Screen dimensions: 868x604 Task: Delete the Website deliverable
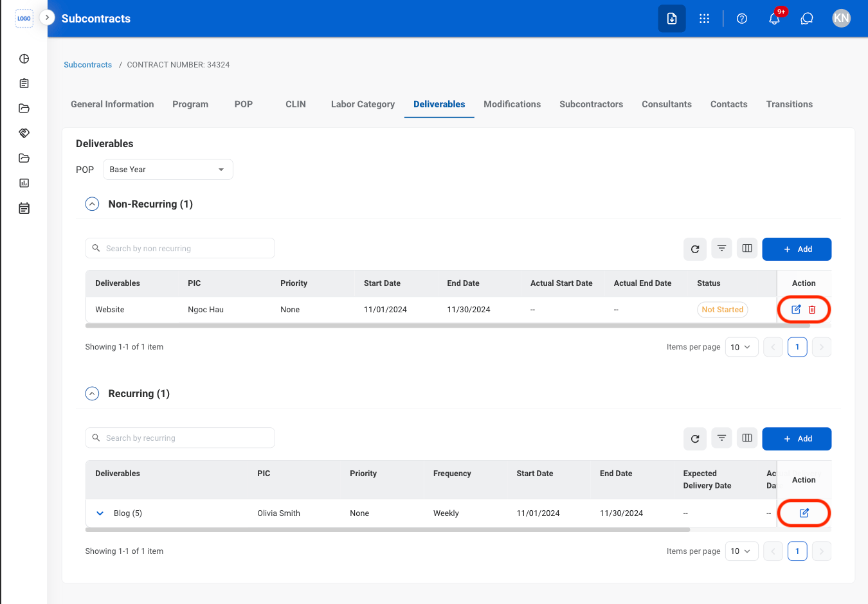(812, 310)
